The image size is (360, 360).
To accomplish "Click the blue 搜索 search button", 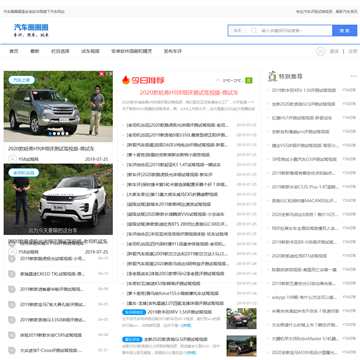I will click(x=344, y=31).
